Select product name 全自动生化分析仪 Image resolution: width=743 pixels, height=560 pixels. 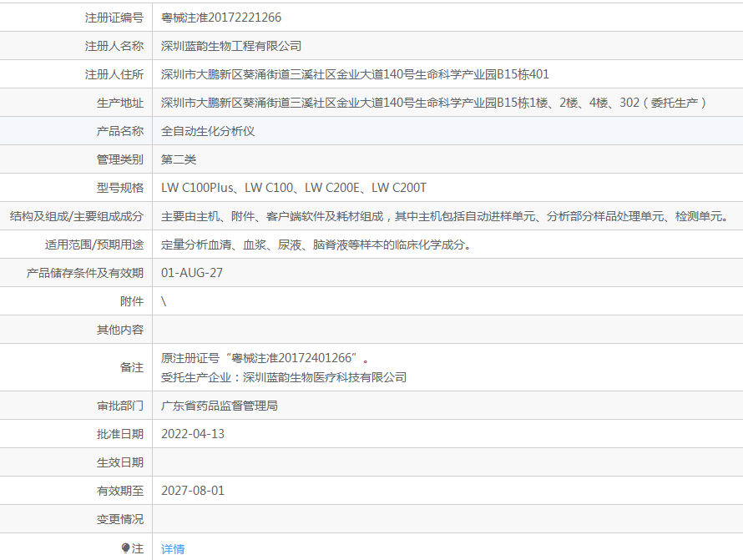208,131
